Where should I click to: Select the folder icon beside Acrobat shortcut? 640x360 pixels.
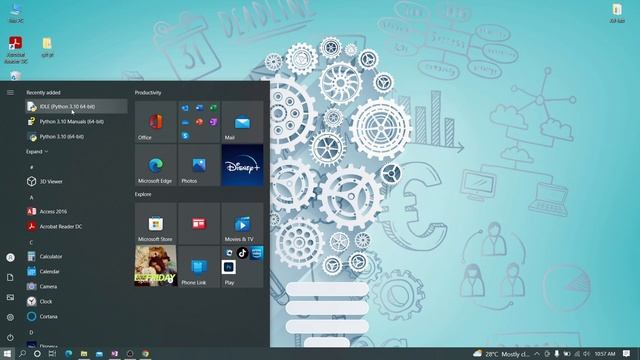pyautogui.click(x=47, y=47)
